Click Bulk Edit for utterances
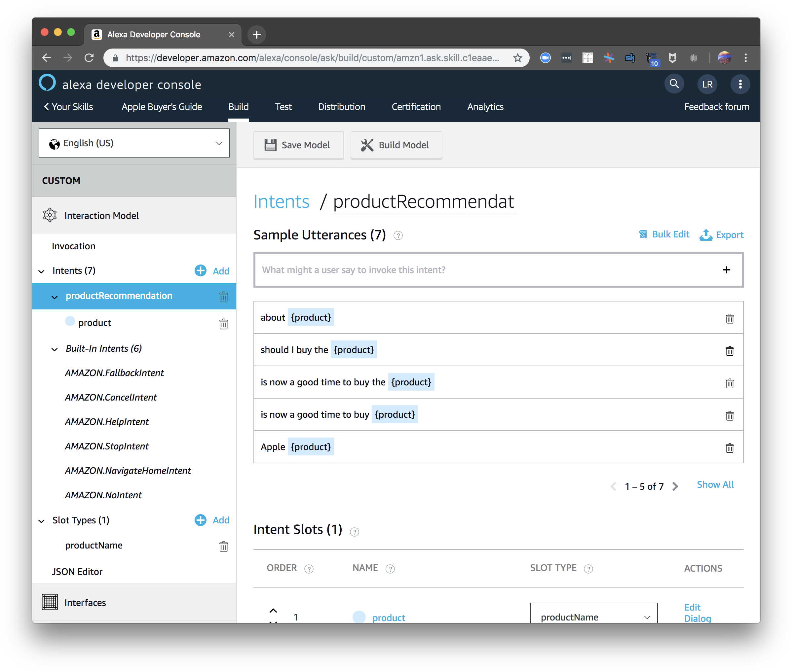This screenshot has width=792, height=672. coord(664,234)
